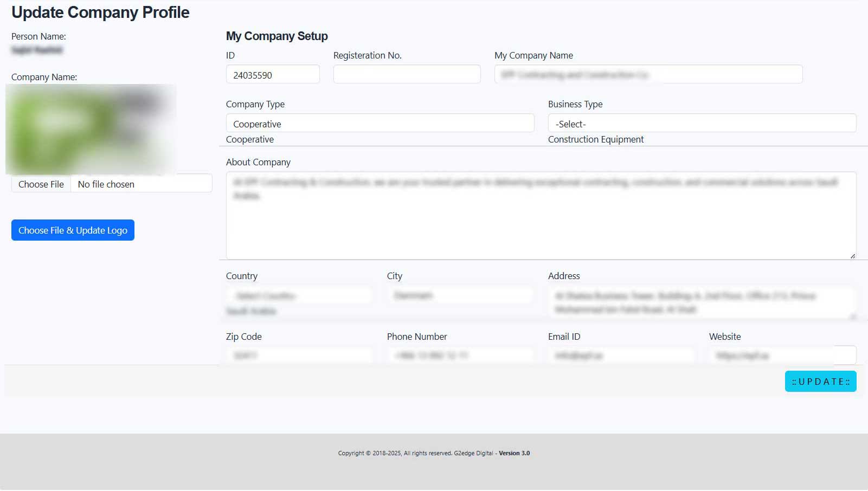Click the 'Person Name:' label
Viewport: 868px width, 491px height.
[x=38, y=36]
